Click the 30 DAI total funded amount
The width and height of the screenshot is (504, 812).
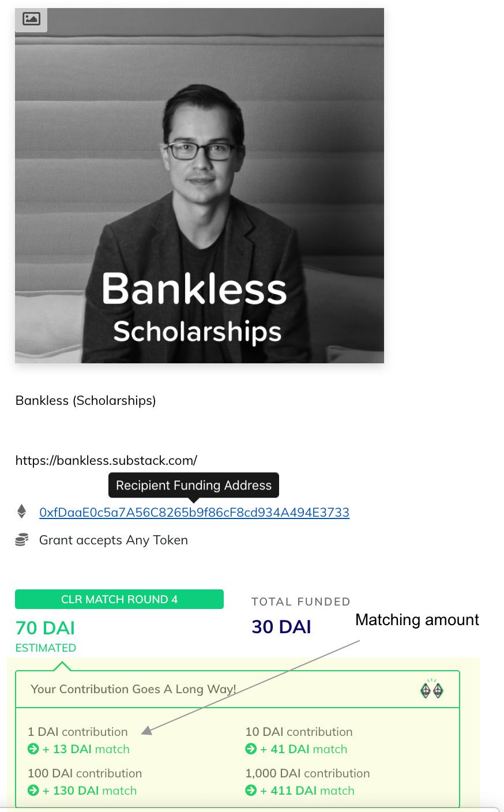tap(281, 627)
